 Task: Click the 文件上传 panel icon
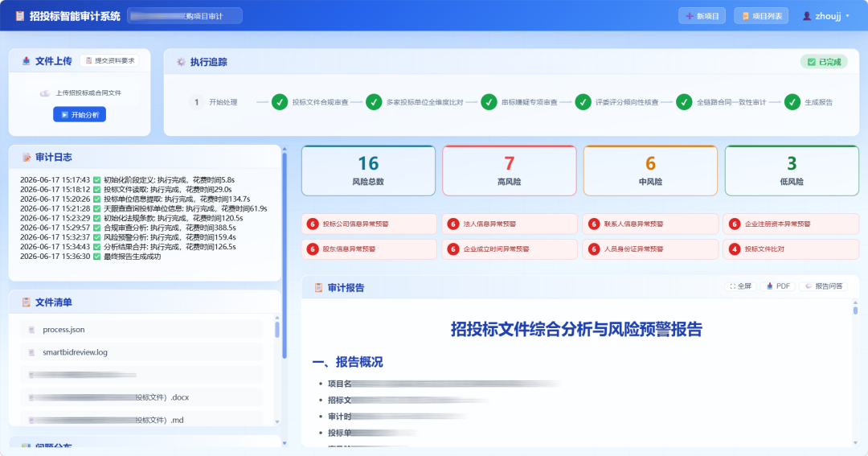[x=26, y=61]
